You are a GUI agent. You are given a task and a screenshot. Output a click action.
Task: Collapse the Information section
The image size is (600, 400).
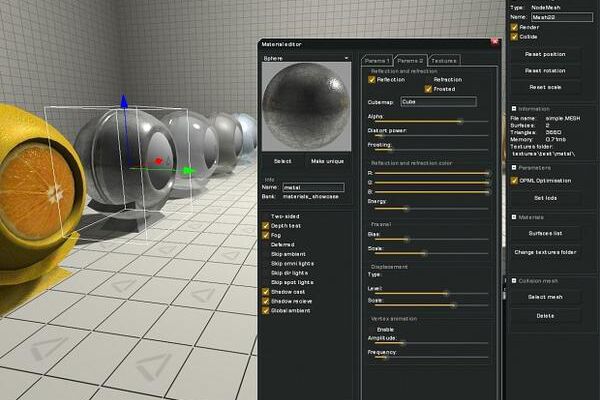point(514,109)
